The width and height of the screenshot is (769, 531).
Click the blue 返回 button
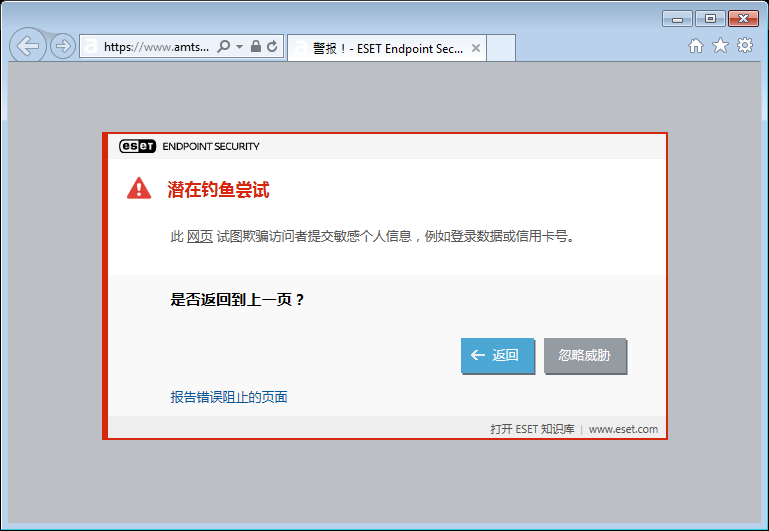[x=497, y=355]
